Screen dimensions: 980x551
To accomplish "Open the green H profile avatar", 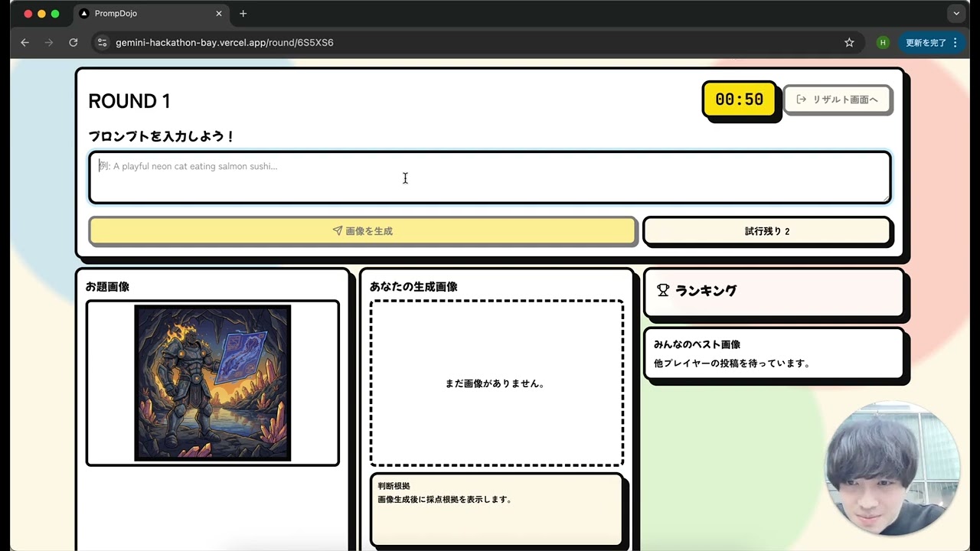I will pyautogui.click(x=883, y=43).
